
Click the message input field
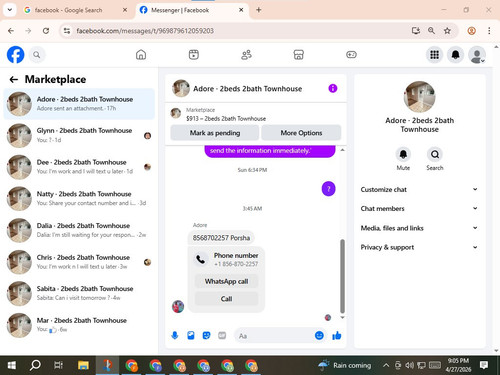(x=280, y=336)
